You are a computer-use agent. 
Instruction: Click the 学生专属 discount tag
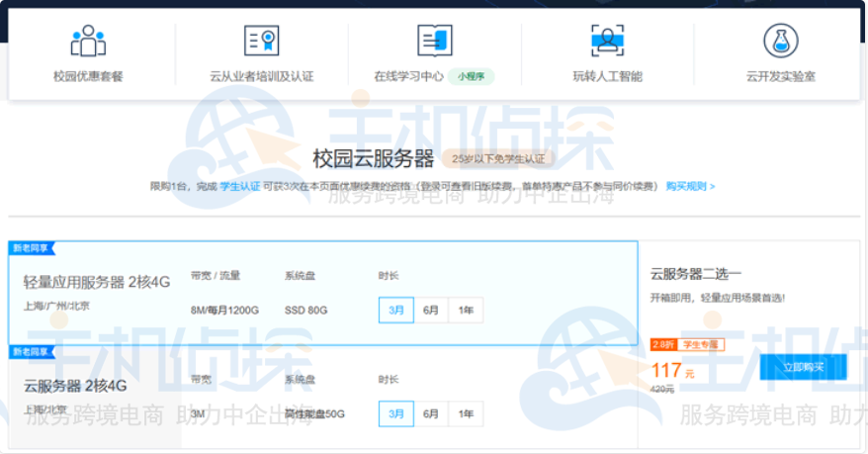(702, 345)
